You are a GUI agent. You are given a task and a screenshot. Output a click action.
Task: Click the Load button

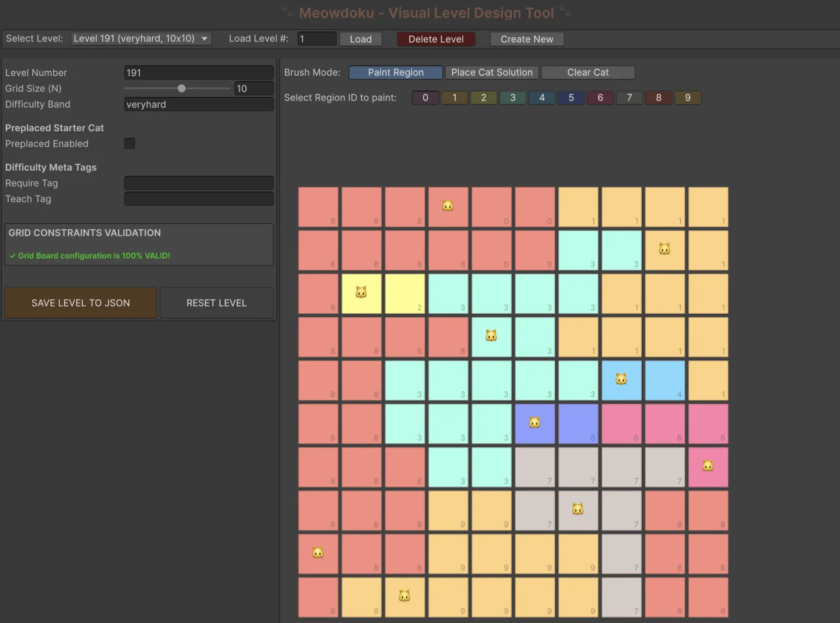360,39
